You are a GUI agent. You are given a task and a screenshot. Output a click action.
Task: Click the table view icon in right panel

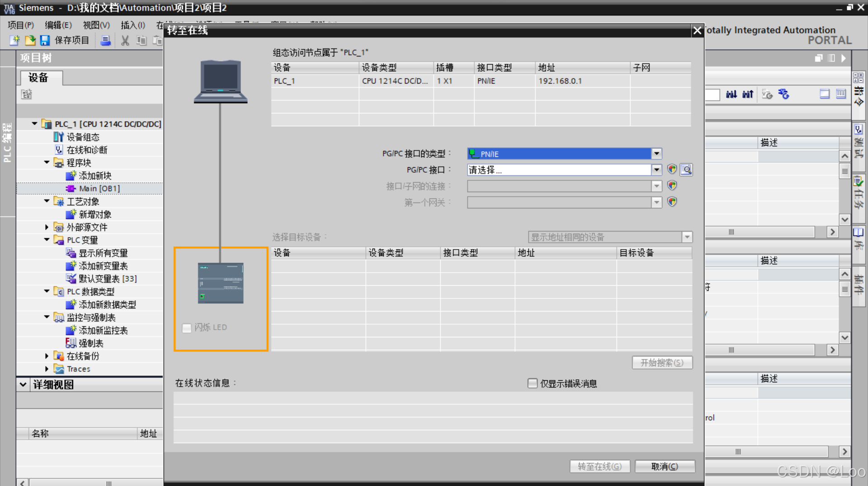pyautogui.click(x=841, y=94)
